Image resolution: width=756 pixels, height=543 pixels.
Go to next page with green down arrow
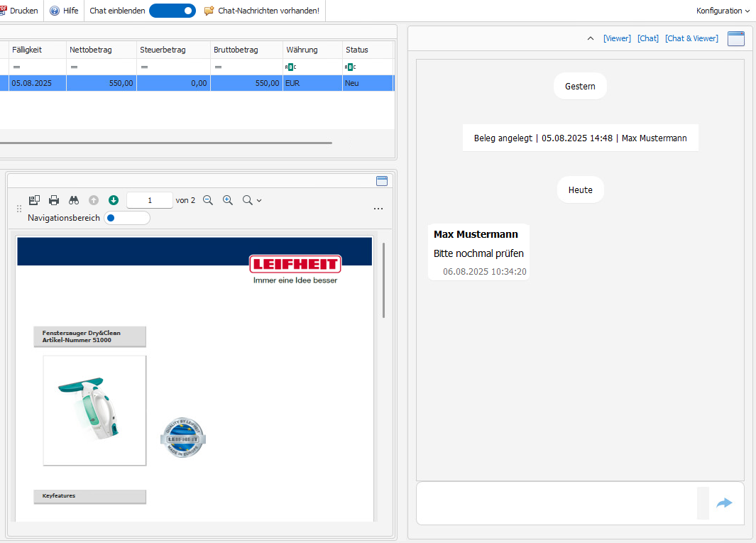click(114, 200)
